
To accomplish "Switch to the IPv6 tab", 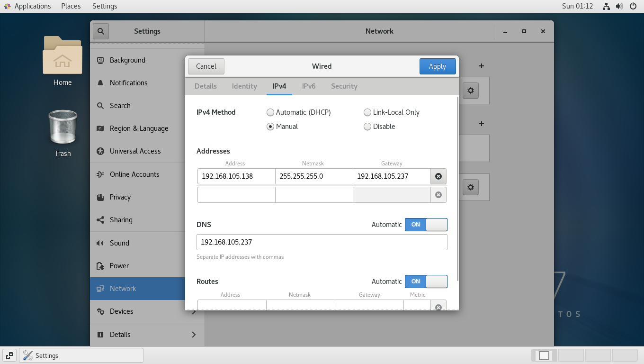I will [x=309, y=86].
